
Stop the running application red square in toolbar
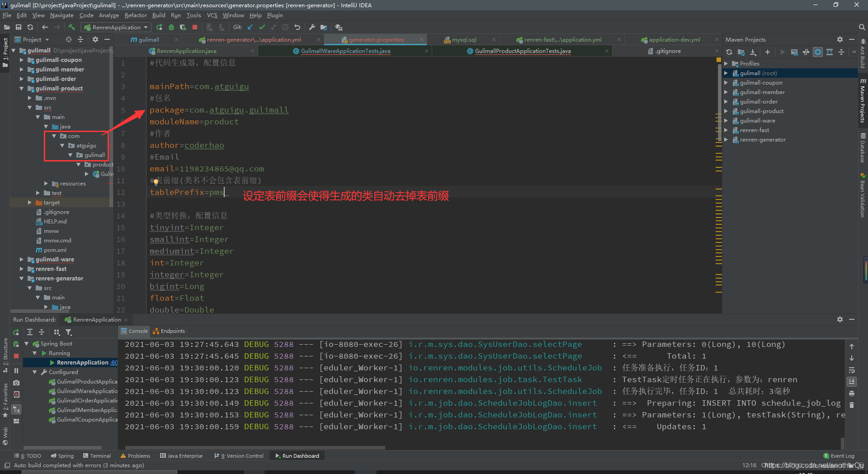coord(195,27)
